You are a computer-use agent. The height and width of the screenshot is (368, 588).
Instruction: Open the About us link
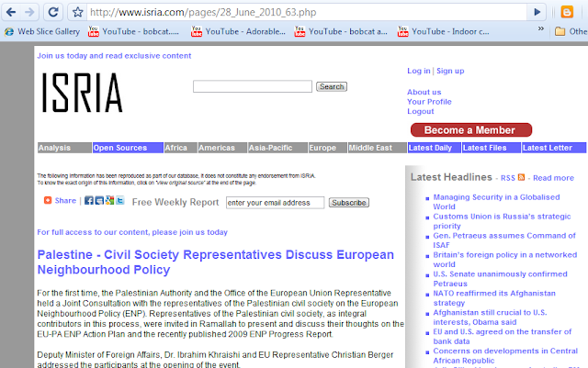click(424, 92)
